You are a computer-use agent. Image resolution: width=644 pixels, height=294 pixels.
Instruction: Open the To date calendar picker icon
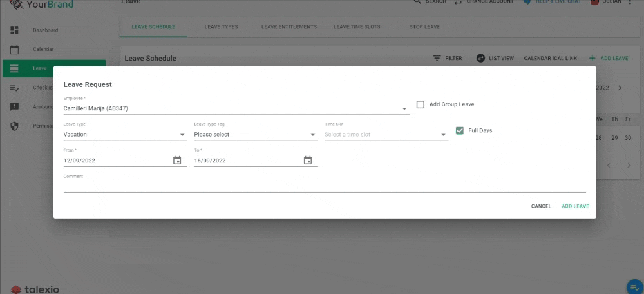308,161
